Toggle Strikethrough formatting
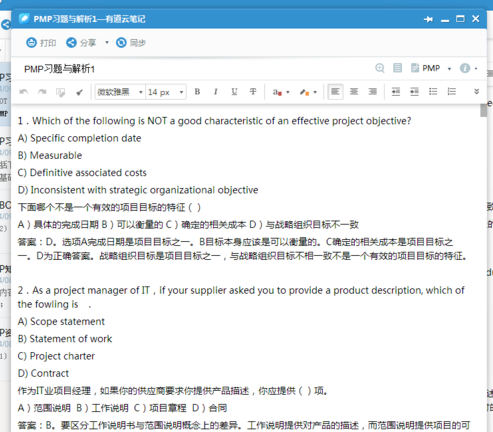 pos(253,91)
